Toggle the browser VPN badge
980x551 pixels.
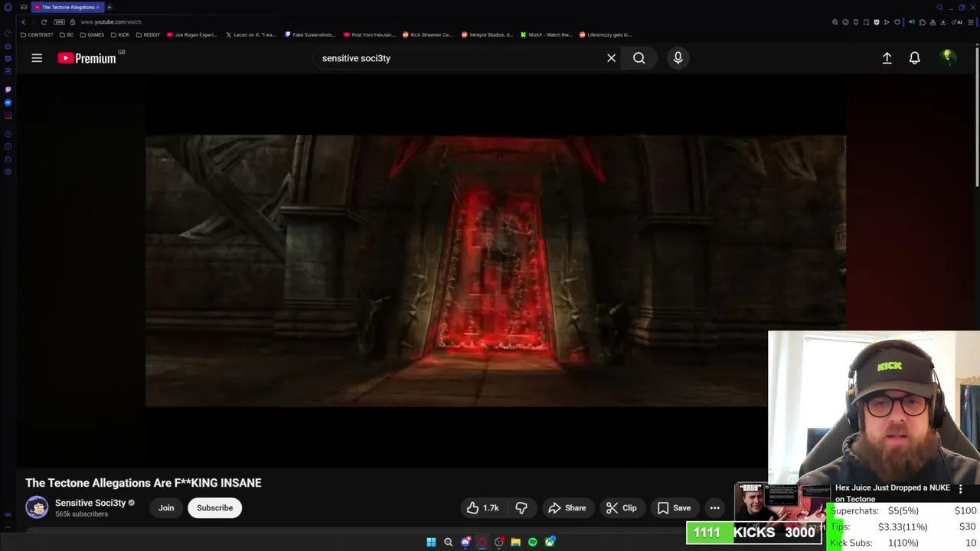(x=60, y=22)
